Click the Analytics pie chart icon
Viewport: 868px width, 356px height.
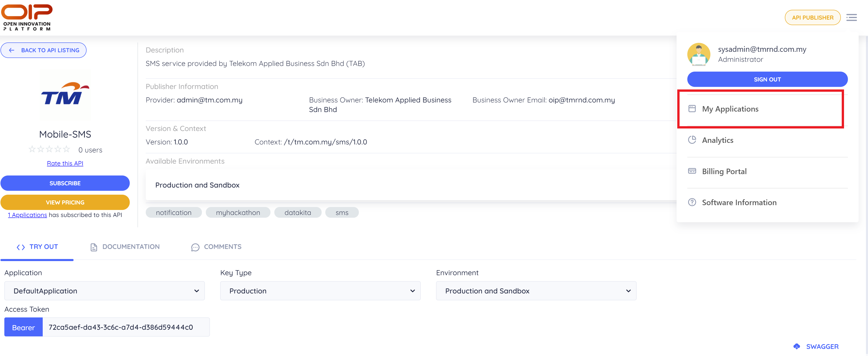pyautogui.click(x=692, y=140)
